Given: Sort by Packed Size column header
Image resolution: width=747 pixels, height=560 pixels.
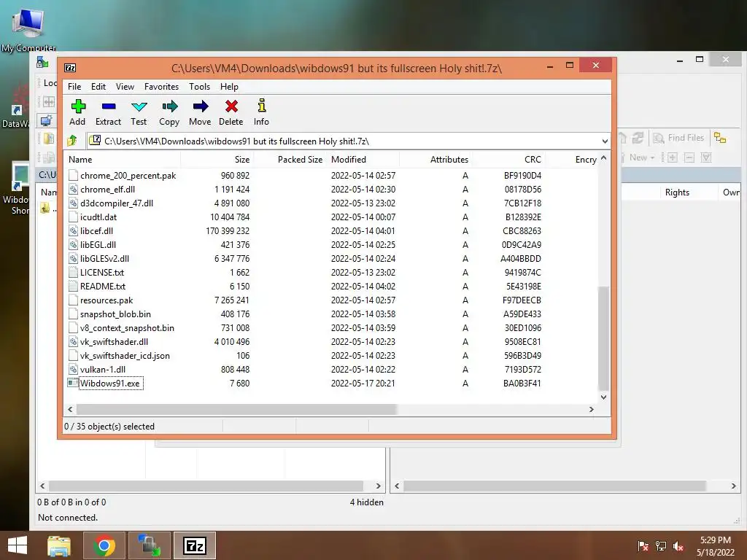Looking at the screenshot, I should 290,160.
